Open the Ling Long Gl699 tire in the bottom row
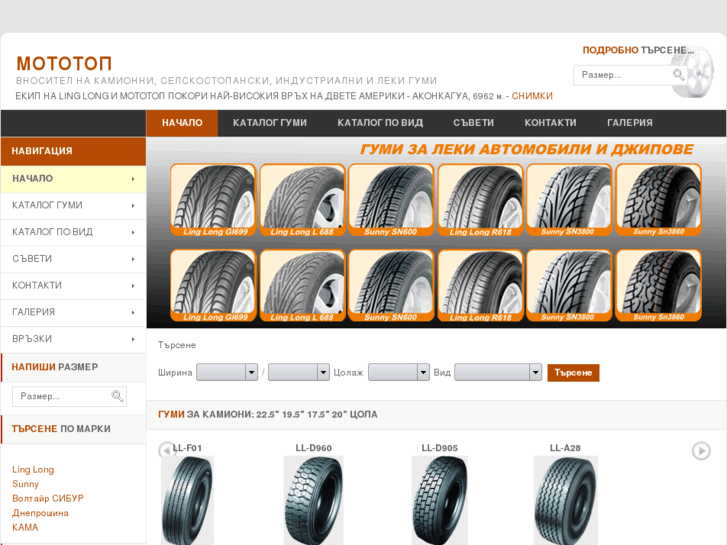The image size is (727, 545). coord(213,285)
